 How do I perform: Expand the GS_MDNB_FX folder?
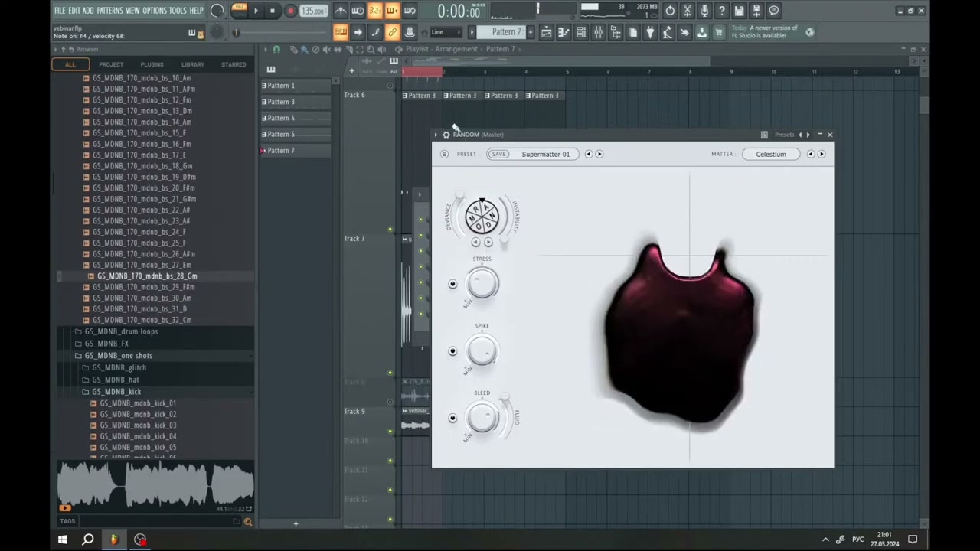click(x=106, y=344)
